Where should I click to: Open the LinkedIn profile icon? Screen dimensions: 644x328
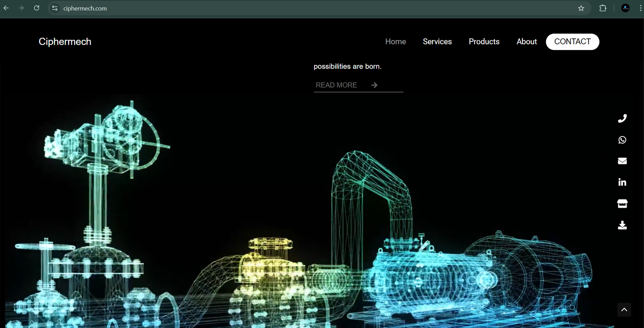pos(622,182)
